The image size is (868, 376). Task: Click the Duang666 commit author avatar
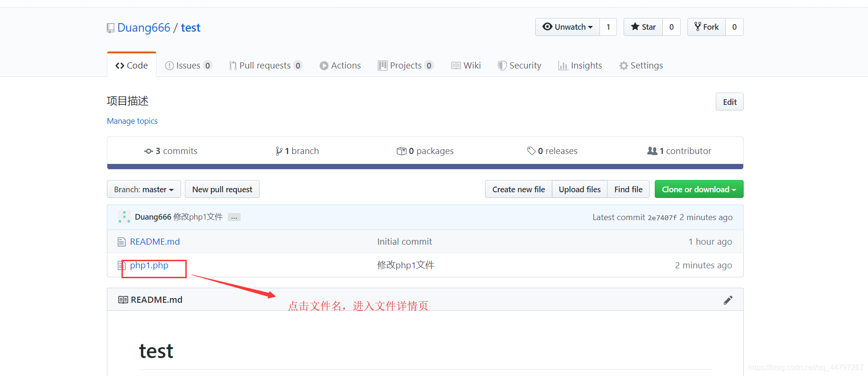coord(124,217)
